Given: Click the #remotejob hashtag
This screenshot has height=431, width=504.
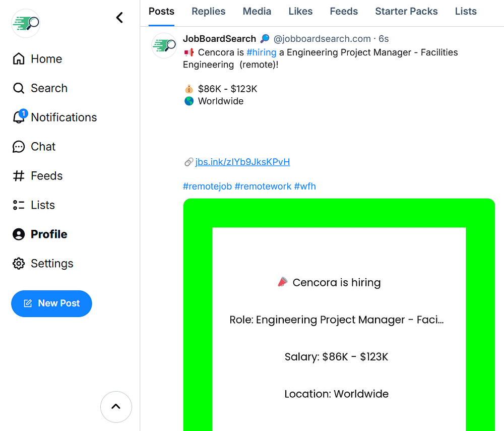Looking at the screenshot, I should tap(207, 186).
